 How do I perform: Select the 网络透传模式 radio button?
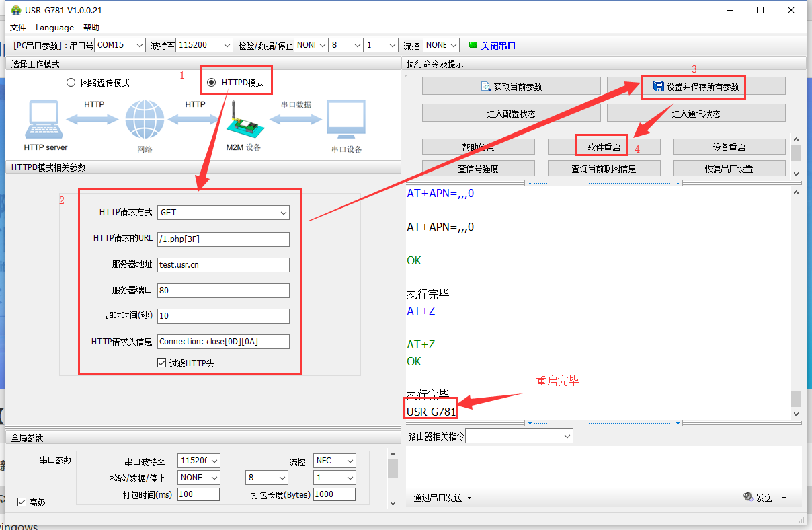pos(71,83)
